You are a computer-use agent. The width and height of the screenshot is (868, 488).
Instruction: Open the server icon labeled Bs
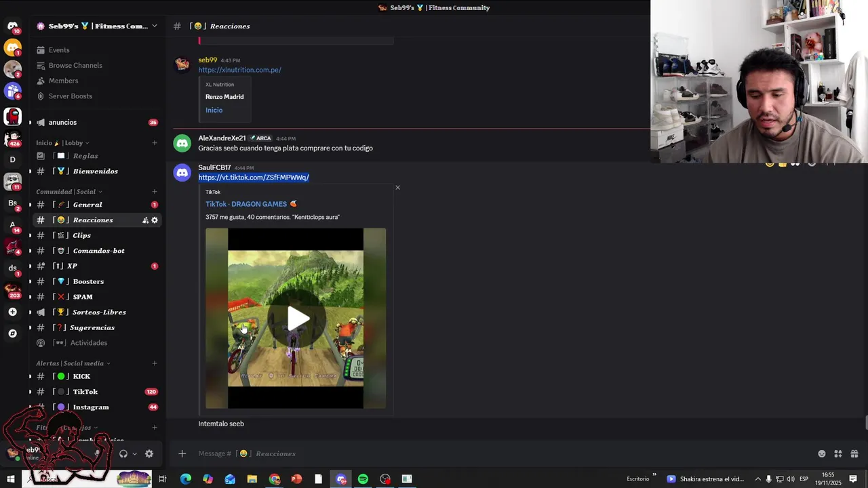click(12, 203)
